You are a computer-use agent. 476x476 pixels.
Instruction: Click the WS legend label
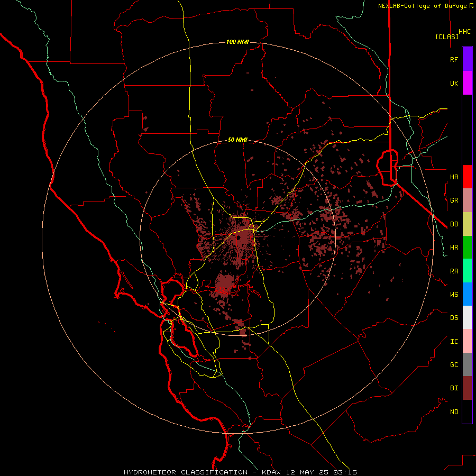[454, 295]
